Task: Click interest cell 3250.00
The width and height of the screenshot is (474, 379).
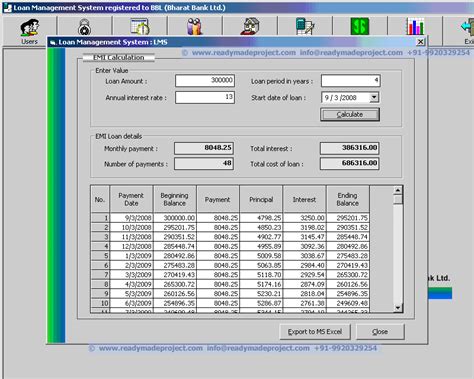Action: tap(304, 218)
